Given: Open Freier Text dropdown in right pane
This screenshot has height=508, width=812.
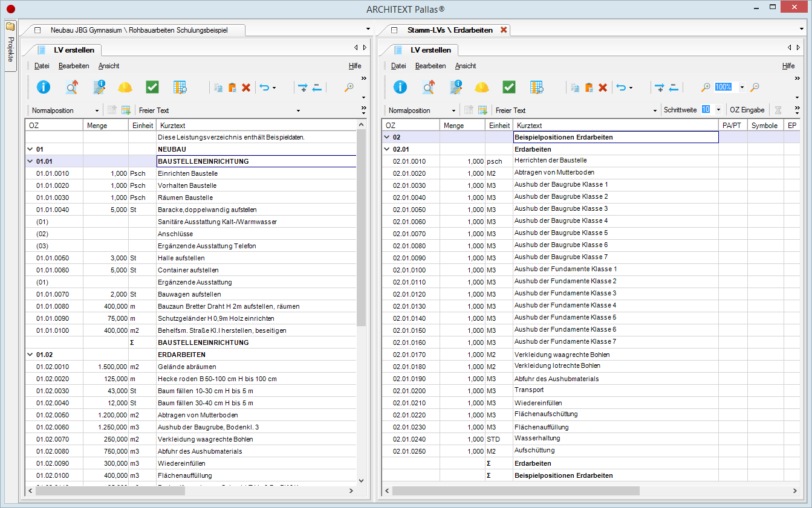Looking at the screenshot, I should tap(655, 111).
